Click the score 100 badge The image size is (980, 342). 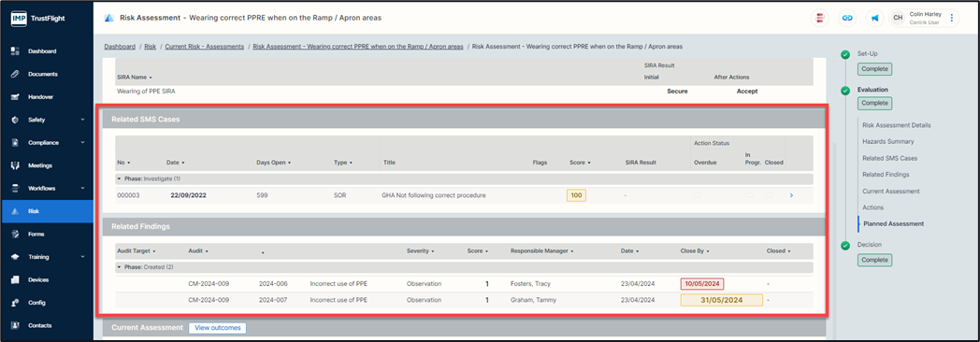[x=576, y=196]
